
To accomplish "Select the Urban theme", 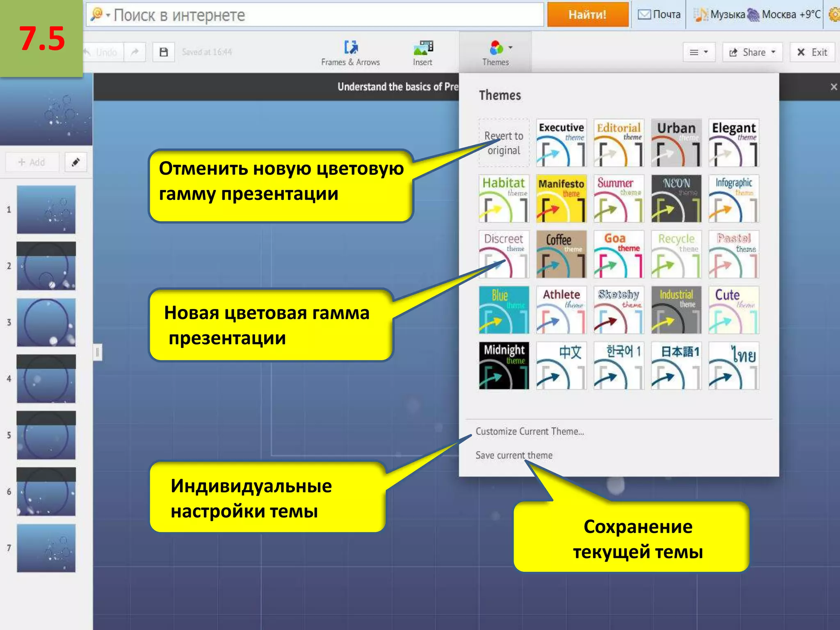I will [676, 143].
